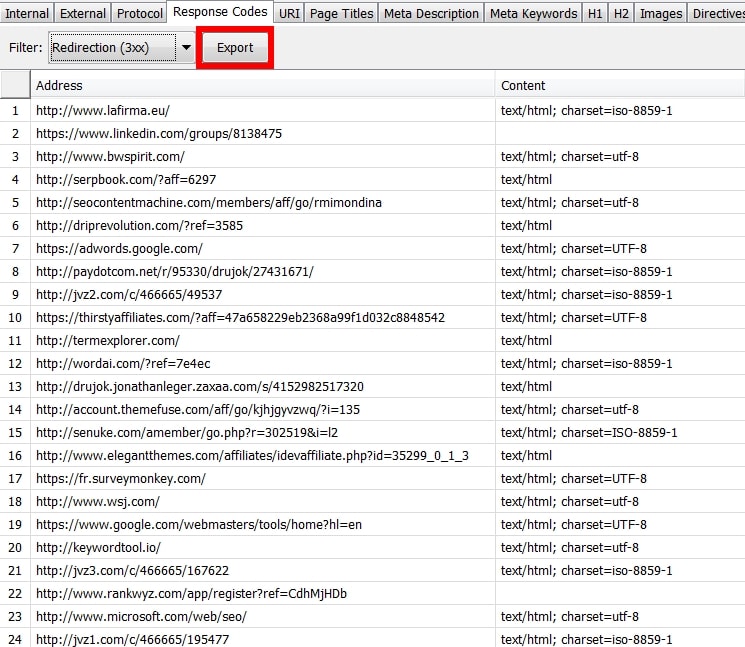Click row number 23 header
The width and height of the screenshot is (745, 647).
(x=15, y=617)
